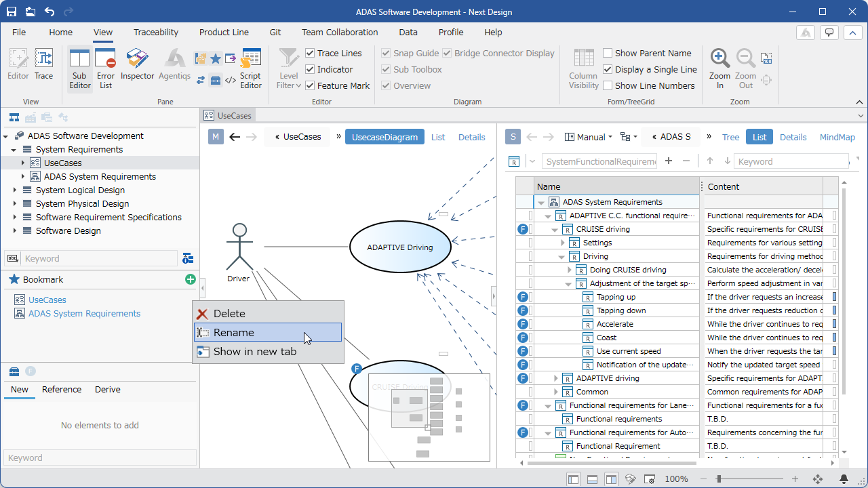Image resolution: width=868 pixels, height=488 pixels.
Task: Click the toolbox pane icon in ribbon
Action: [216, 80]
